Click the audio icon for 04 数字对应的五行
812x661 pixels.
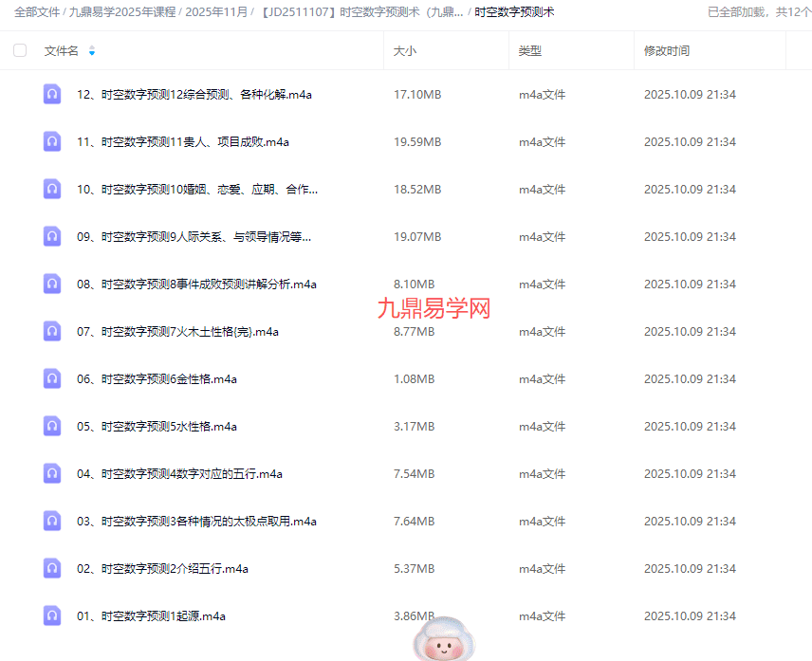(x=52, y=473)
